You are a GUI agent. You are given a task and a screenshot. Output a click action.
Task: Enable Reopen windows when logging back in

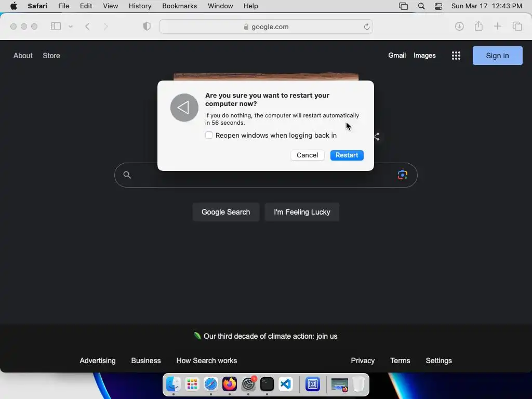(209, 135)
